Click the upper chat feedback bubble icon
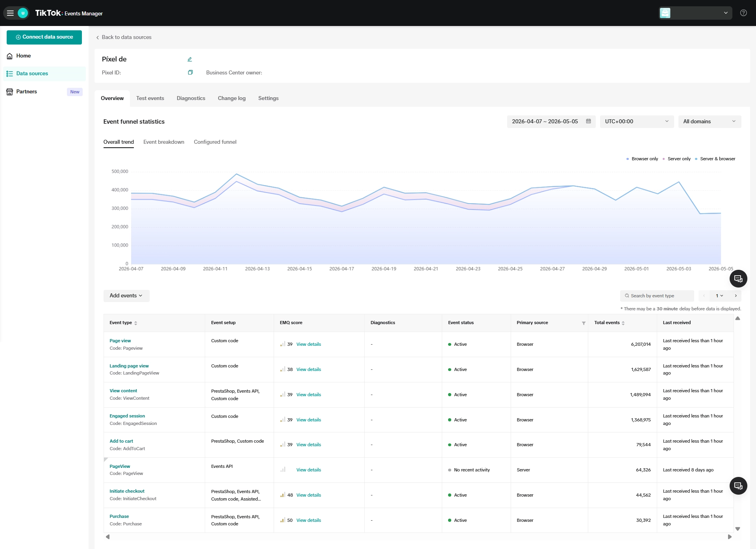 [x=738, y=279]
